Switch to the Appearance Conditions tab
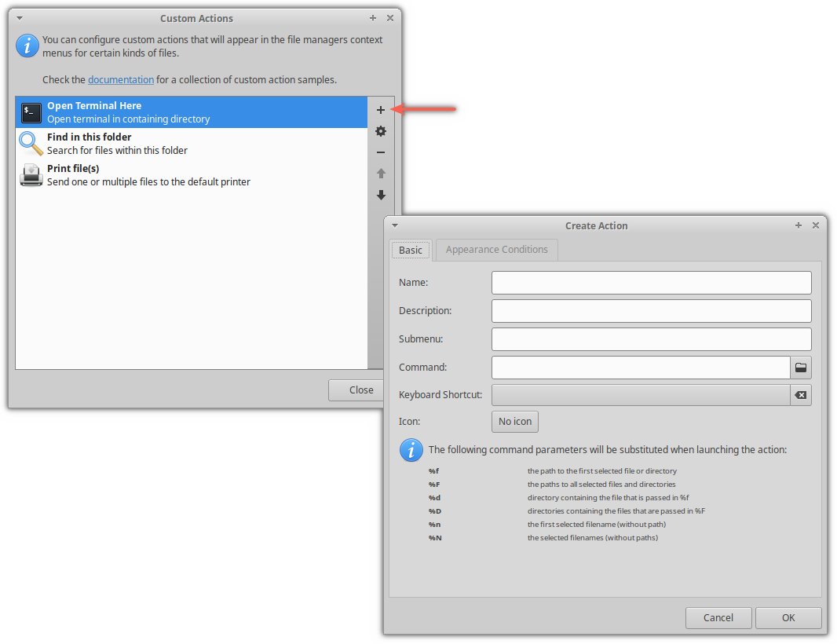Viewport: 837px width, 644px height. 496,249
